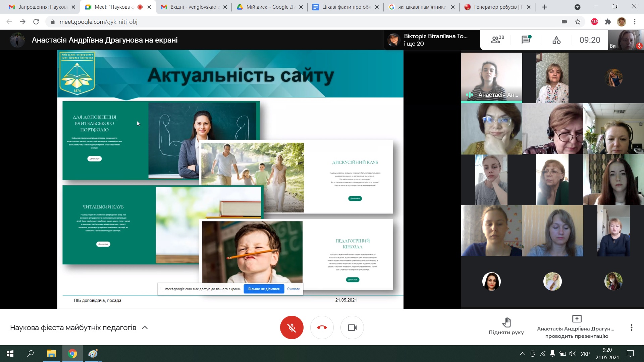Click Сховати on the screen sharing notification
The width and height of the screenshot is (644, 362).
293,289
